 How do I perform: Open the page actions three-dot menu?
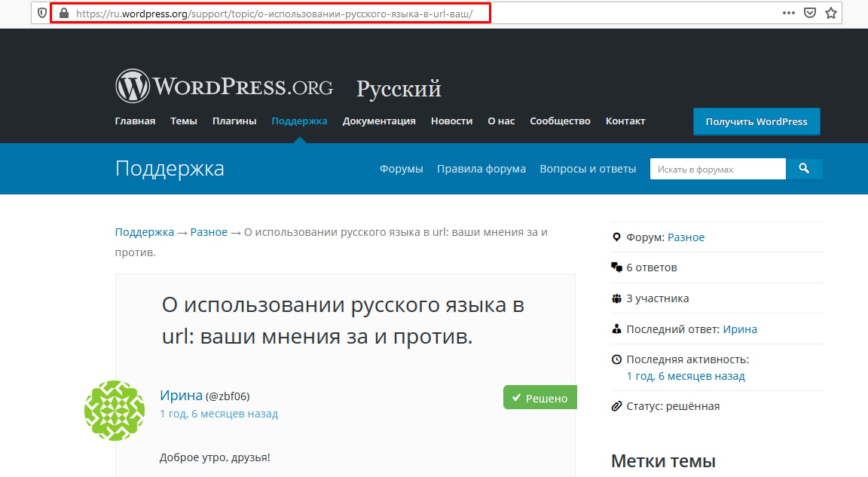788,13
